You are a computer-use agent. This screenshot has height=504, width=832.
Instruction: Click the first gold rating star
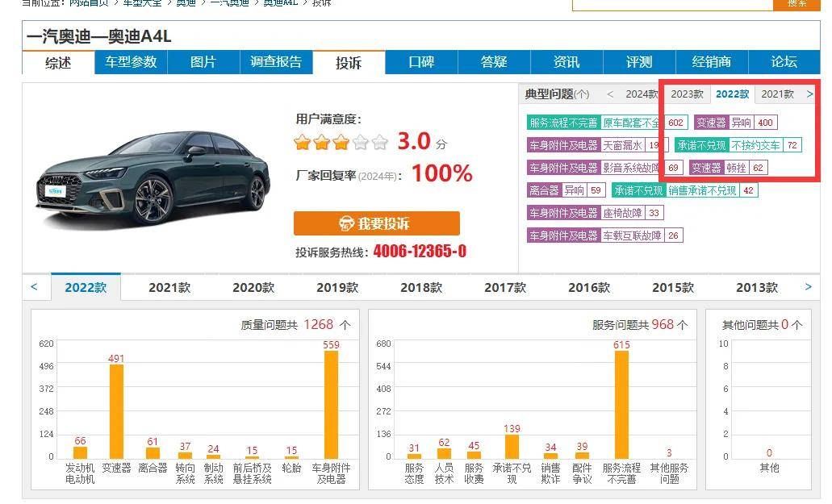(303, 142)
